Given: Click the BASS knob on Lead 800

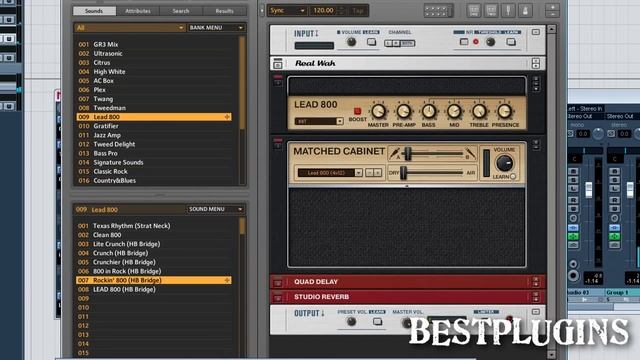Looking at the screenshot, I should [429, 111].
